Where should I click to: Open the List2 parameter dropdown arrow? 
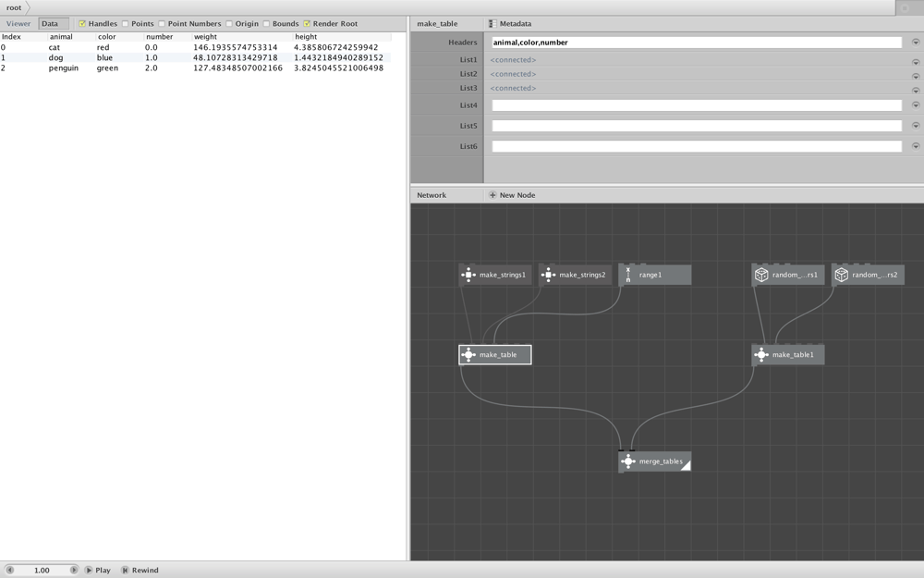click(x=916, y=76)
